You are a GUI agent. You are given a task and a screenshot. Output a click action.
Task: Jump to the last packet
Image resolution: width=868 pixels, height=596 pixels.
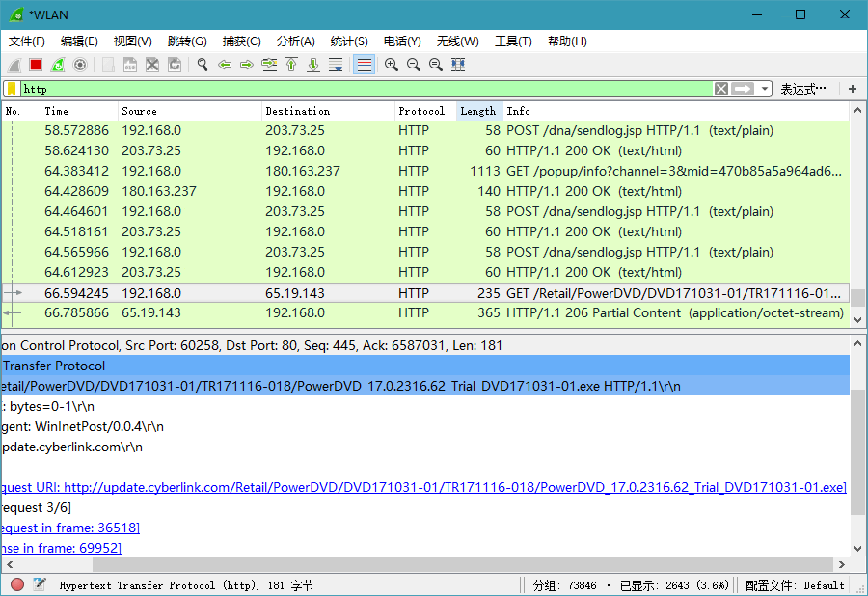pyautogui.click(x=313, y=65)
